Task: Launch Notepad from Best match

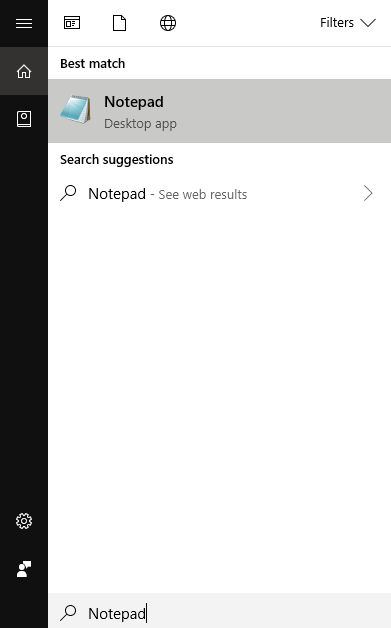Action: click(220, 111)
